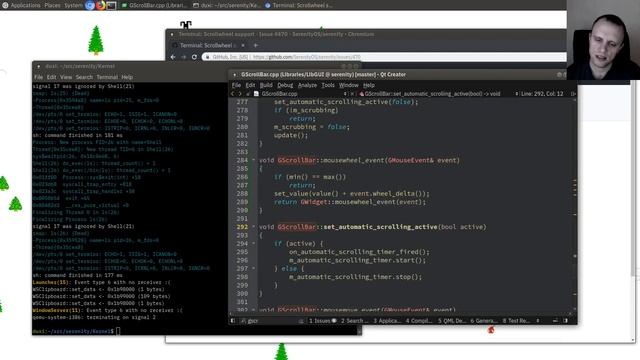This screenshot has width=640, height=360.
Task: Collapse the mousewheel_event function at line 284
Action: pyautogui.click(x=253, y=160)
